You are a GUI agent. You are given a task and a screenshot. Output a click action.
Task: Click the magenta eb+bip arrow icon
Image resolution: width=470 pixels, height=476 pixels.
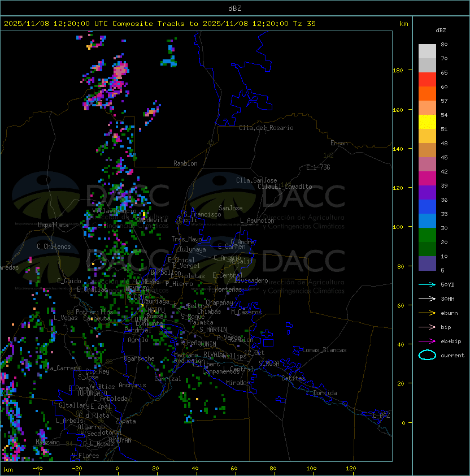427,341
